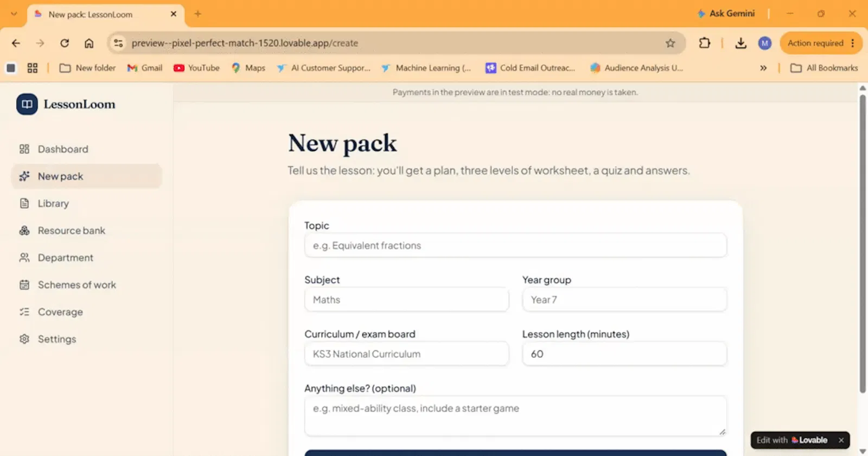
Task: Close the New pack: LessonLoom tab
Action: 174,14
